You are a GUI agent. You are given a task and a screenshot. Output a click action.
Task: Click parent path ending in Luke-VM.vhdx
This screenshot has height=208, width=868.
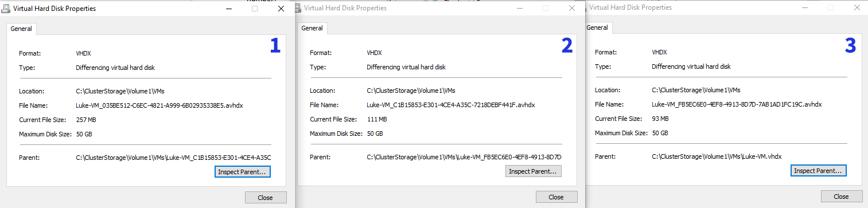coord(717,156)
